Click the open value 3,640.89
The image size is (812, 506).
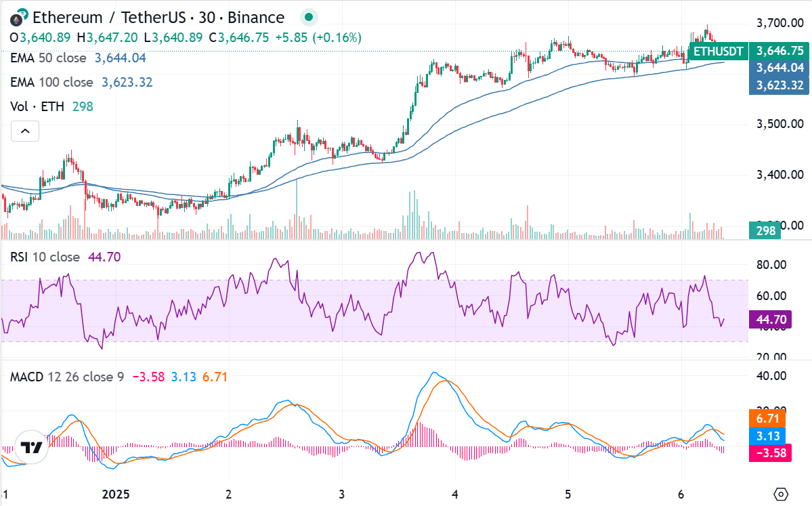click(45, 37)
